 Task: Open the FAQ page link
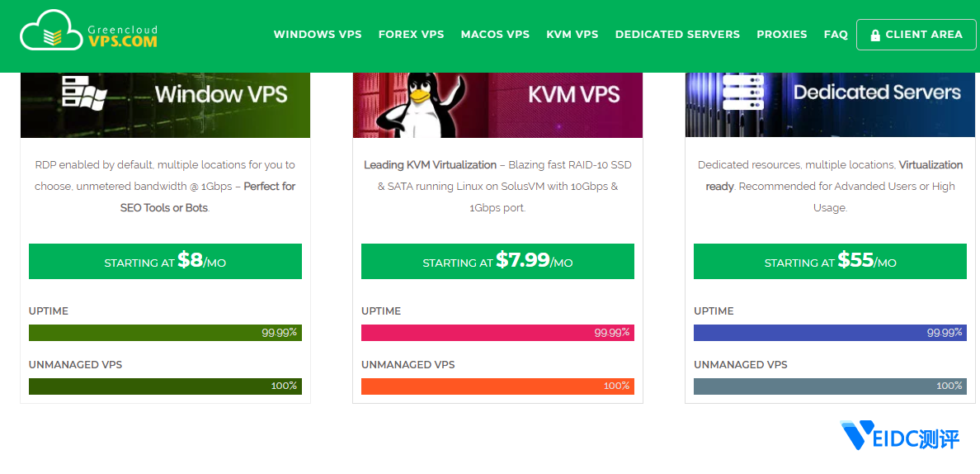point(836,35)
